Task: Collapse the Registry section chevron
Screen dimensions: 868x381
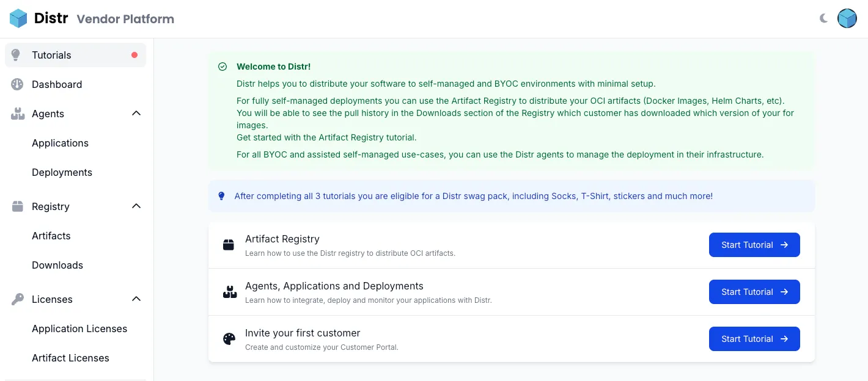Action: (x=136, y=206)
